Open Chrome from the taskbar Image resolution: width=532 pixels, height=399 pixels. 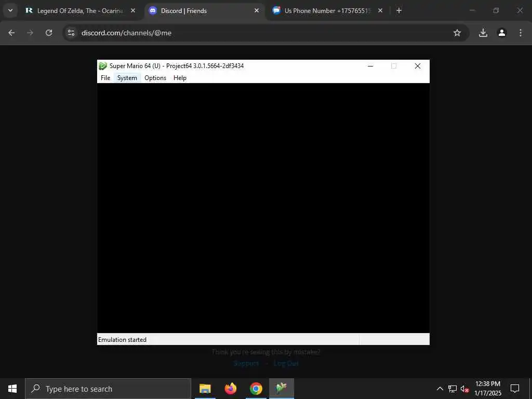point(256,389)
